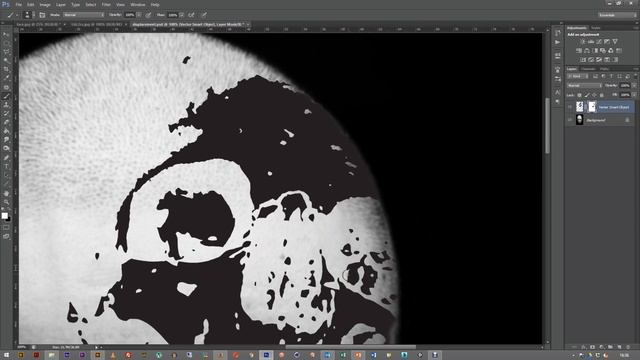
Task: Click the foreground color swatch
Action: [x=4, y=216]
